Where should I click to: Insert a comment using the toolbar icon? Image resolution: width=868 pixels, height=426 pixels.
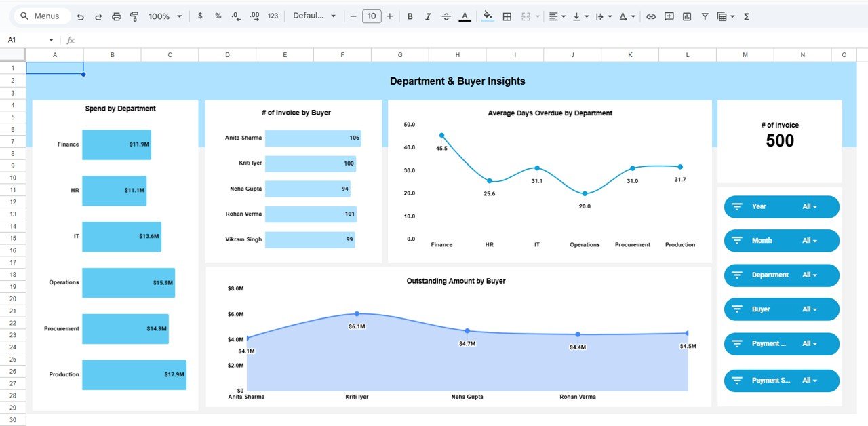(x=669, y=16)
